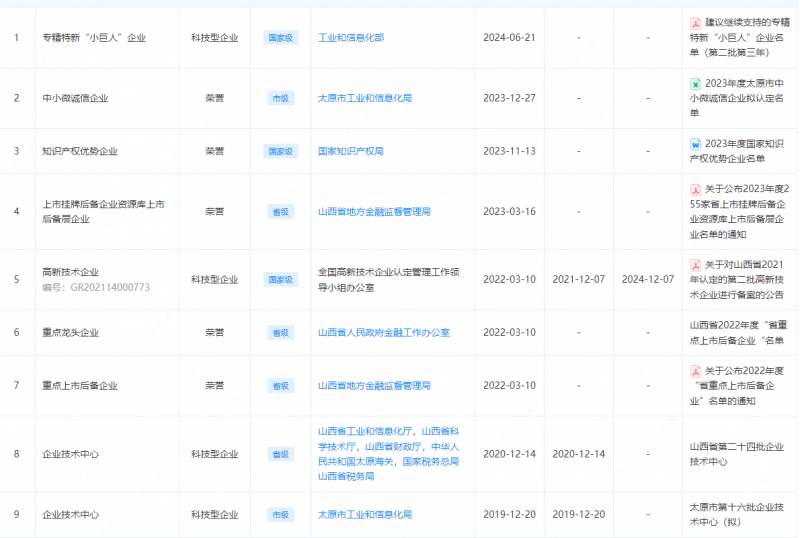Viewport: 800px width, 538px height.
Task: Click PDF icon beside 关于对山西省2021年认定 announcement
Action: pyautogui.click(x=695, y=264)
